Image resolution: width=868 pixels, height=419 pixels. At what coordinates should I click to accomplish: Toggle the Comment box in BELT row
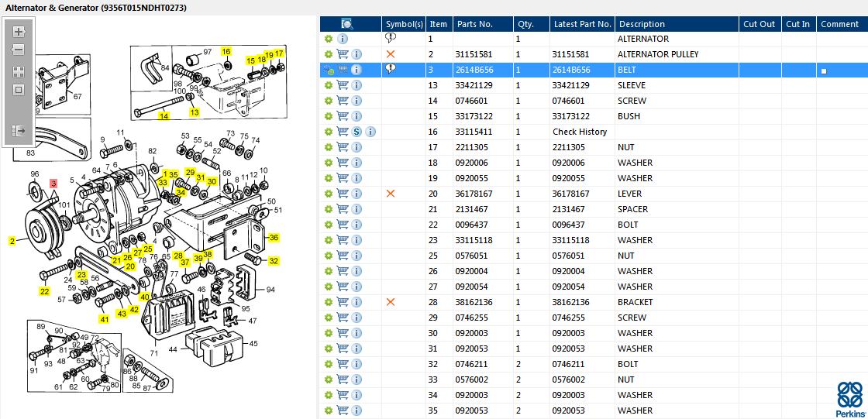(x=824, y=70)
